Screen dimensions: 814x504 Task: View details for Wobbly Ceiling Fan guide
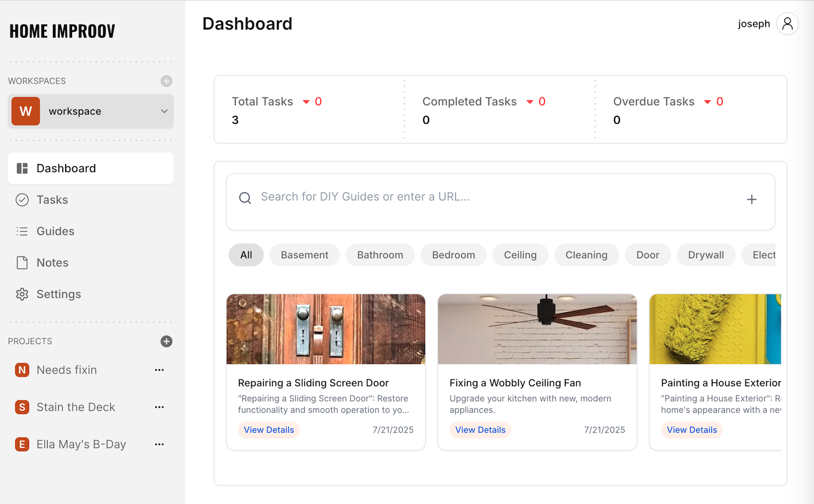point(480,430)
